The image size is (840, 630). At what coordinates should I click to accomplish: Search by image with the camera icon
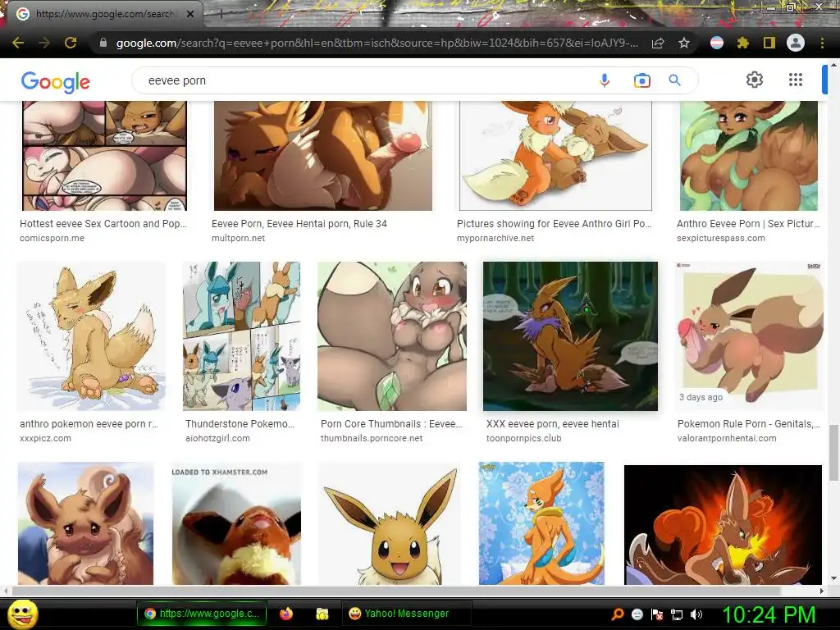(x=641, y=80)
